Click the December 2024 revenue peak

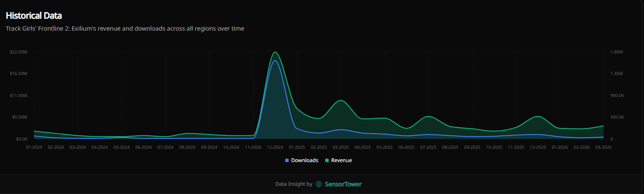(275, 52)
